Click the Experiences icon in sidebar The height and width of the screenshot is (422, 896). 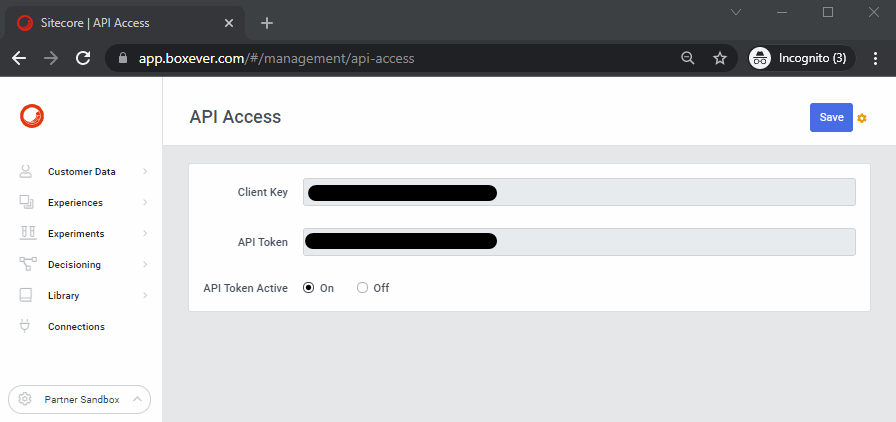pyautogui.click(x=27, y=203)
